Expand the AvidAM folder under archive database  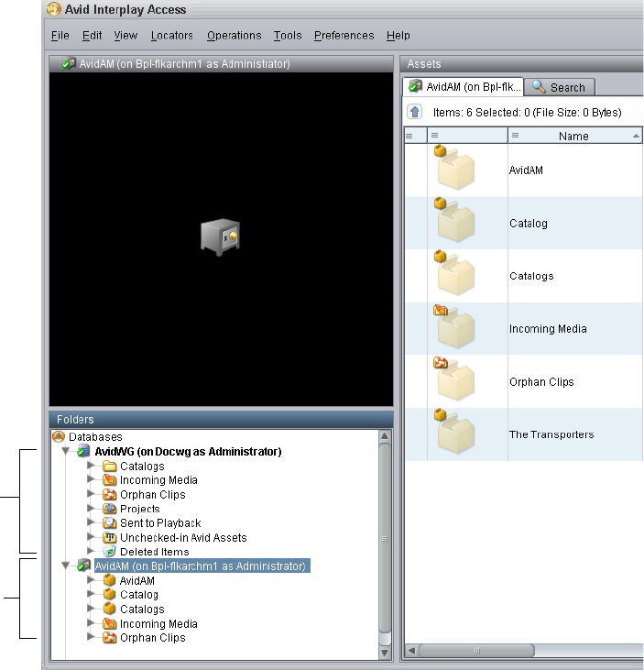pos(91,580)
